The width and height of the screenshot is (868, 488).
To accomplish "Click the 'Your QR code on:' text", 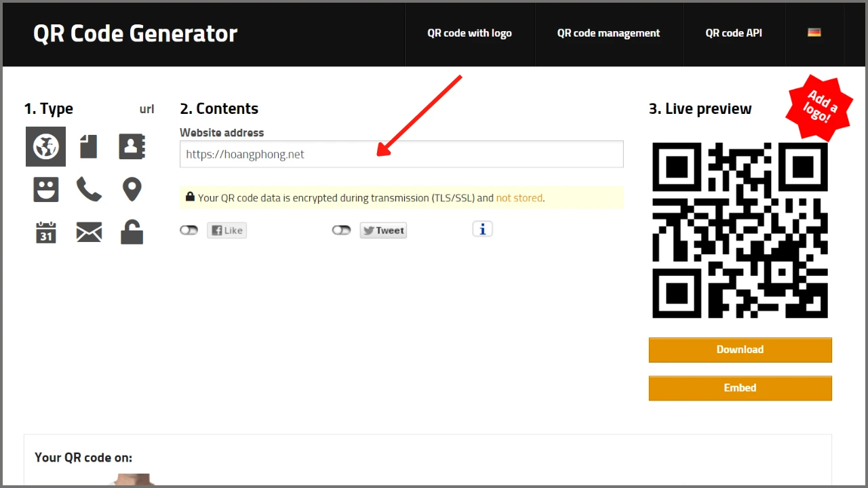I will coord(83,457).
